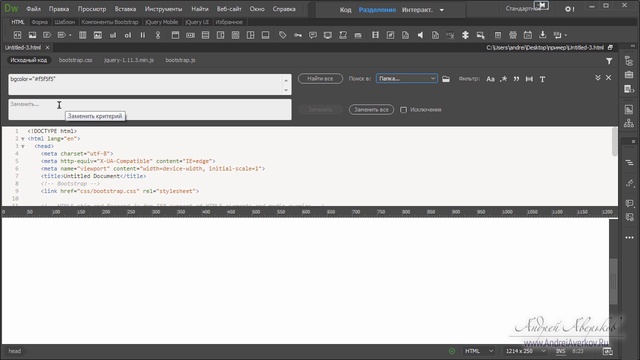Insert an unordered list (ul) icon
This screenshot has width=640, height=360.
[x=113, y=36]
